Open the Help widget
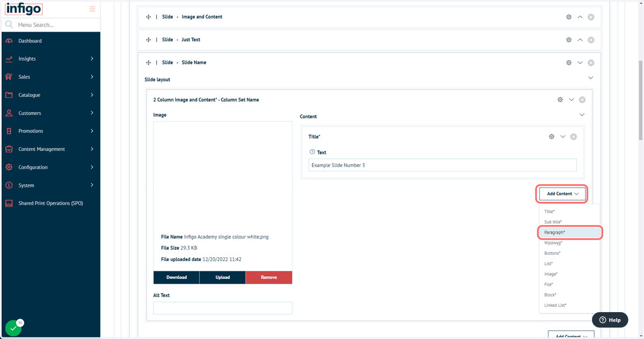This screenshot has height=339, width=644. click(610, 320)
